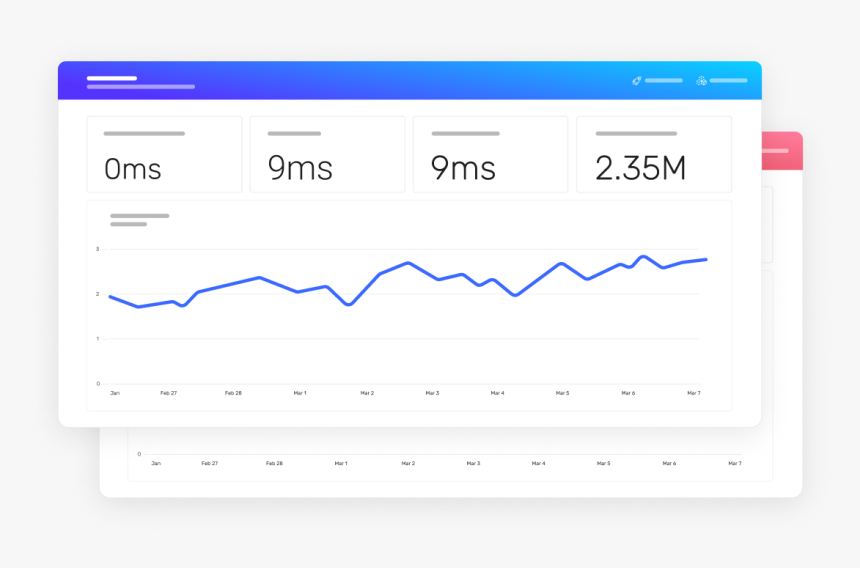Viewport: 860px width, 568px height.
Task: Click 'Mar 6' label in the back window chart
Action: (669, 463)
